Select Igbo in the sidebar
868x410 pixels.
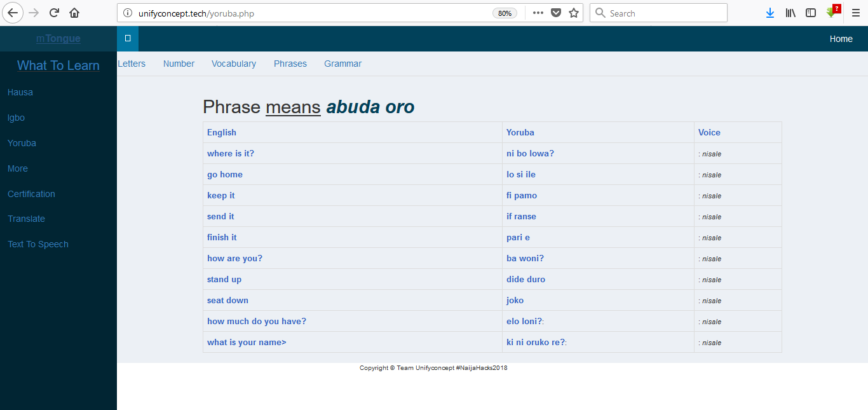(x=16, y=118)
